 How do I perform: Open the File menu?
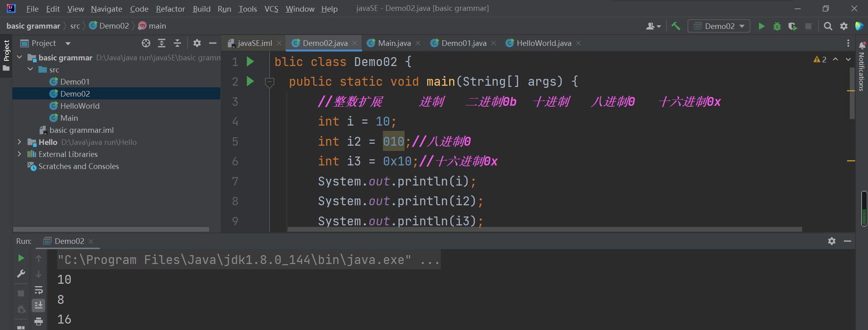[x=32, y=9]
